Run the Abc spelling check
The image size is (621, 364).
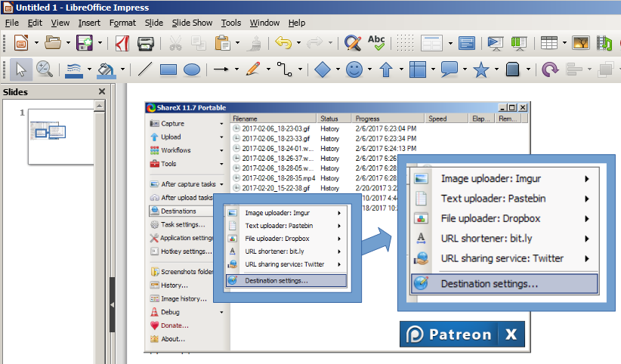(376, 43)
